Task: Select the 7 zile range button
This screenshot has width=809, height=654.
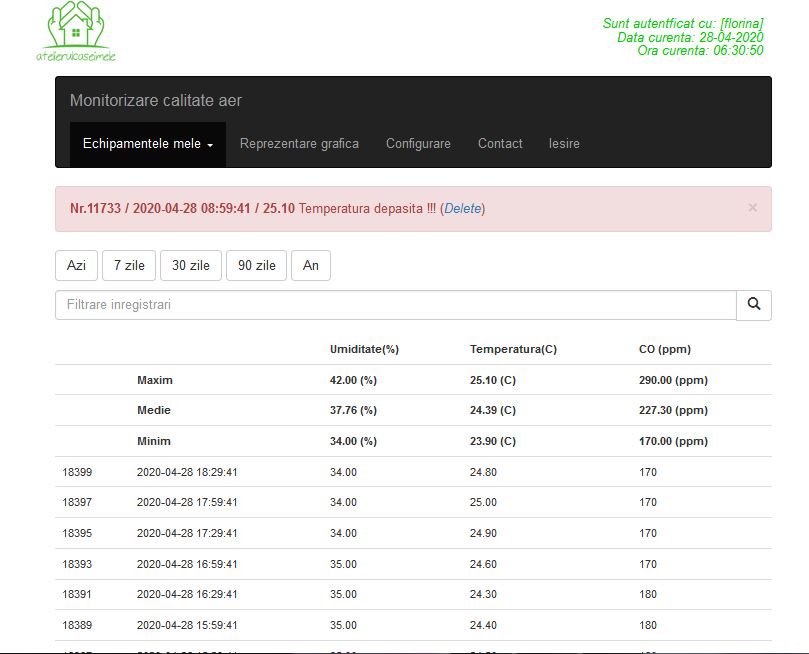Action: pyautogui.click(x=129, y=266)
